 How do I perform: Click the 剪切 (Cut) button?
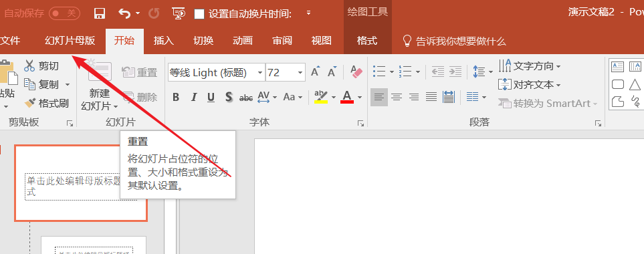(x=41, y=66)
